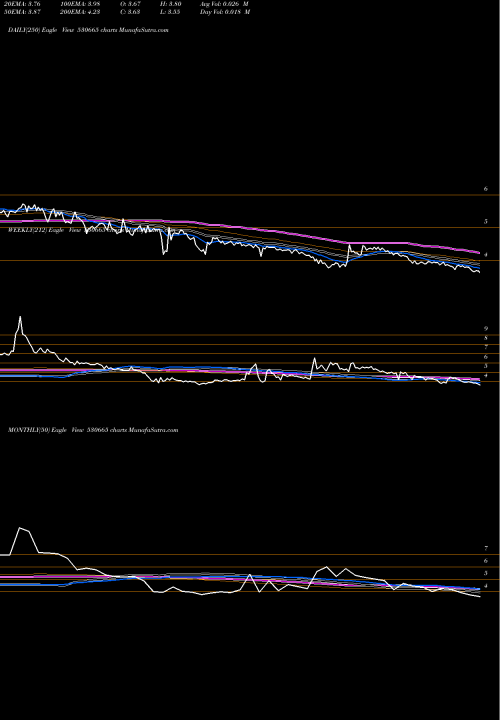Viewport: 500px width, 720px height.
Task: Select the low price 'L:' value
Action: (170, 12)
